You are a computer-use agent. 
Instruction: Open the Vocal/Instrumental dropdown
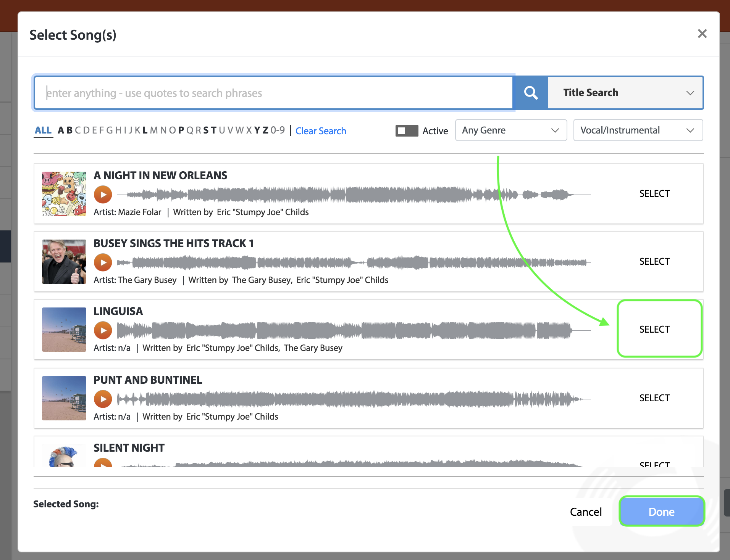click(638, 130)
